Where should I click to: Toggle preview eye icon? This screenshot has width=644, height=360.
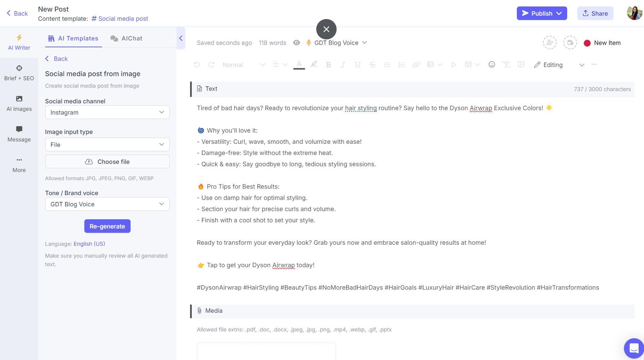[x=296, y=42]
